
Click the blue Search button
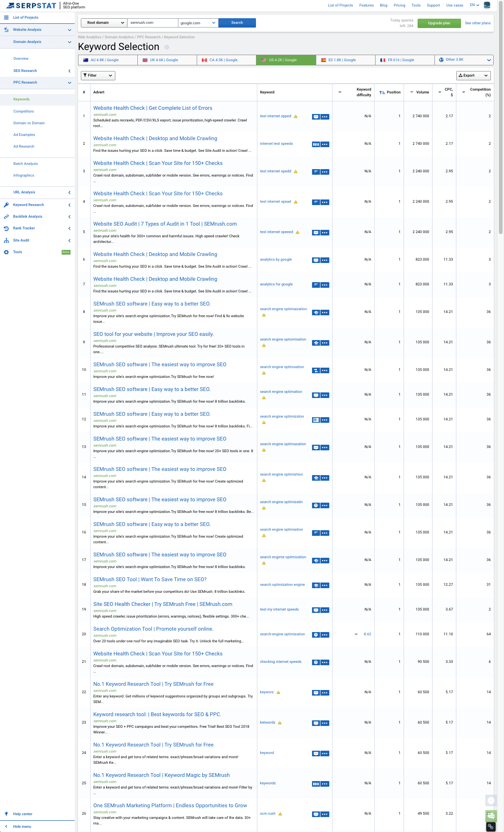[237, 23]
